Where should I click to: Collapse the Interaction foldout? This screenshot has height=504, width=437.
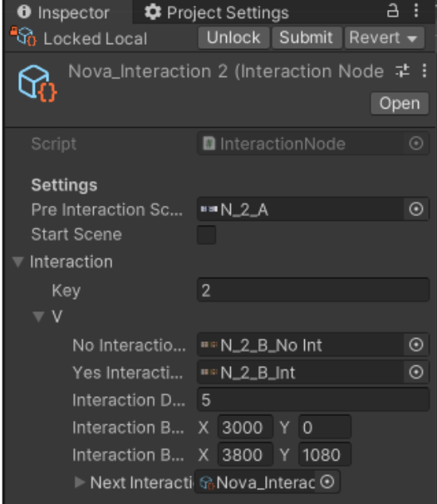pyautogui.click(x=18, y=262)
